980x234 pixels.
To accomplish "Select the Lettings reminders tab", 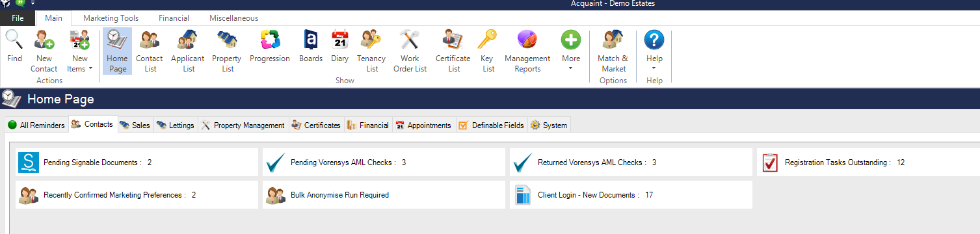I will [176, 125].
